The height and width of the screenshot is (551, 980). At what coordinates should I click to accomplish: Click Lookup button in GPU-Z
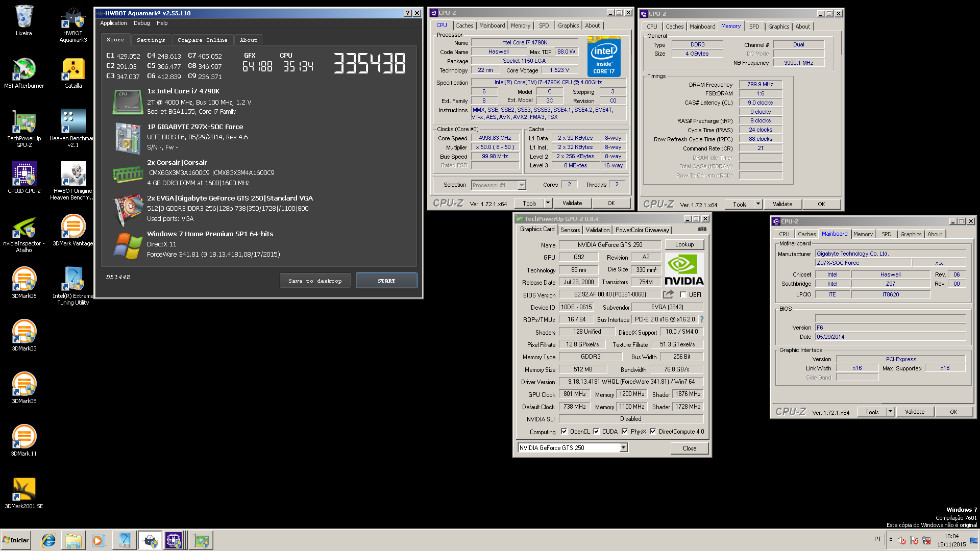pyautogui.click(x=684, y=244)
